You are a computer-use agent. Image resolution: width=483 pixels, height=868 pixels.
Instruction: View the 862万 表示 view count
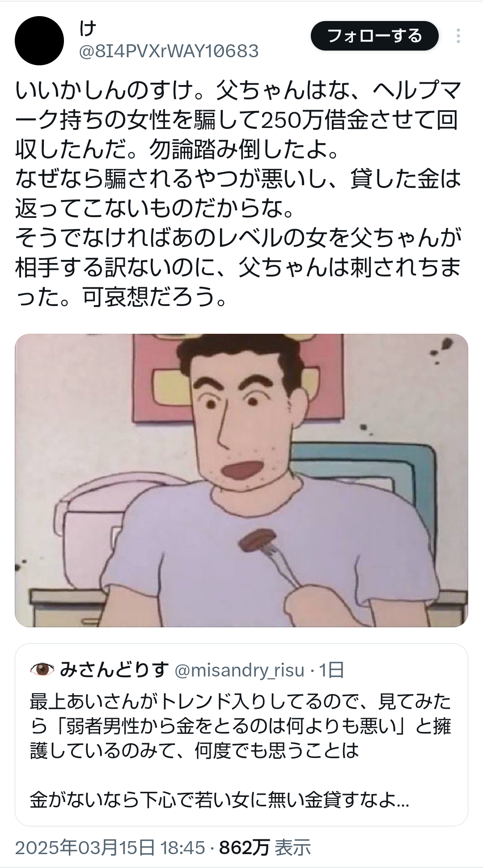[265, 847]
